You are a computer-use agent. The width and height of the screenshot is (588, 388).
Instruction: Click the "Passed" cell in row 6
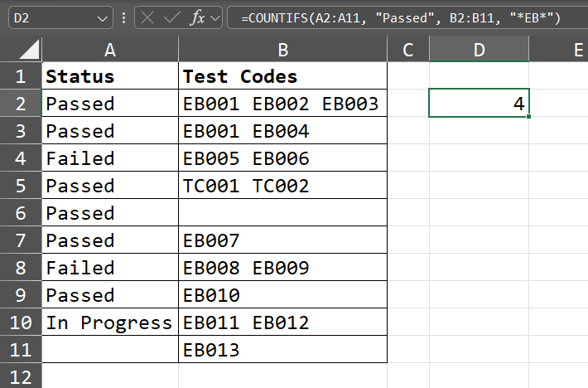[110, 213]
